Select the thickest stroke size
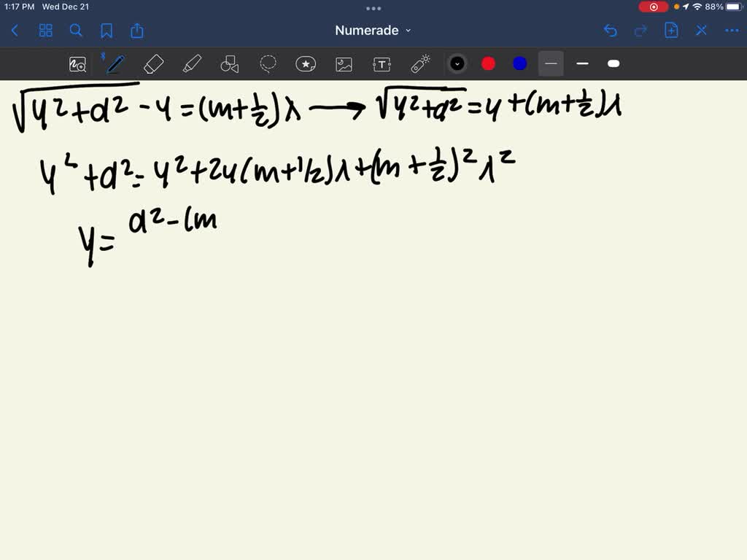Viewport: 747px width, 560px height. [614, 64]
